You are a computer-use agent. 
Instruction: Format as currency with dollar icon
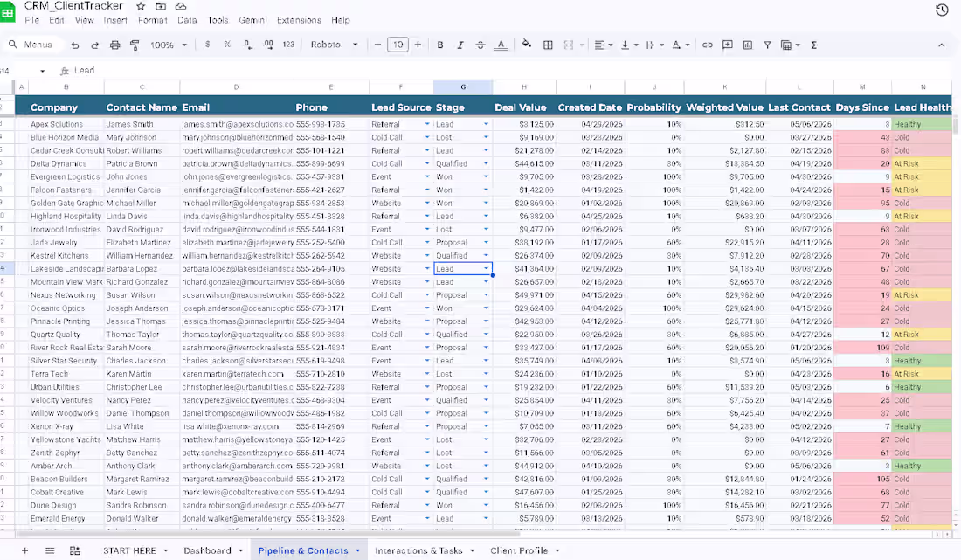208,45
